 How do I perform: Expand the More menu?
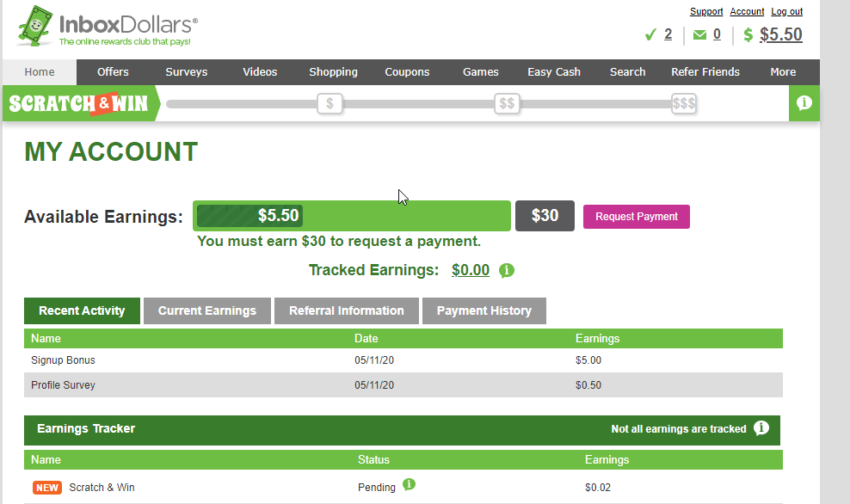pyautogui.click(x=783, y=72)
